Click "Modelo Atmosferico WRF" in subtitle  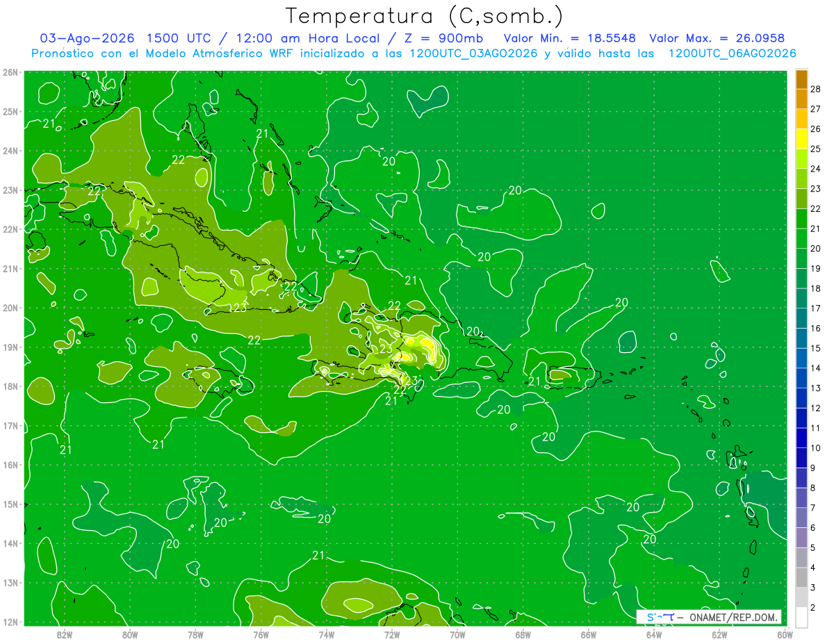(x=222, y=53)
